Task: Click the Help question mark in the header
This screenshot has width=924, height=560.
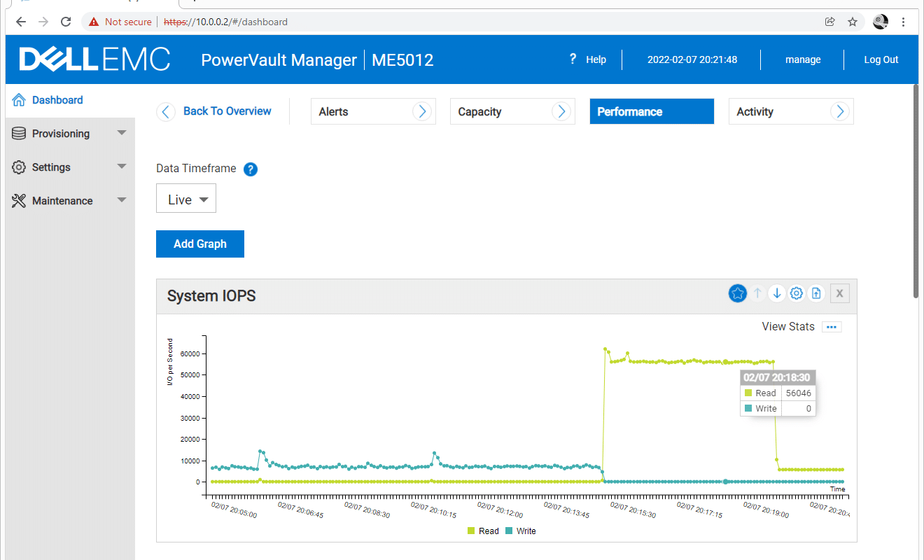Action: click(573, 59)
